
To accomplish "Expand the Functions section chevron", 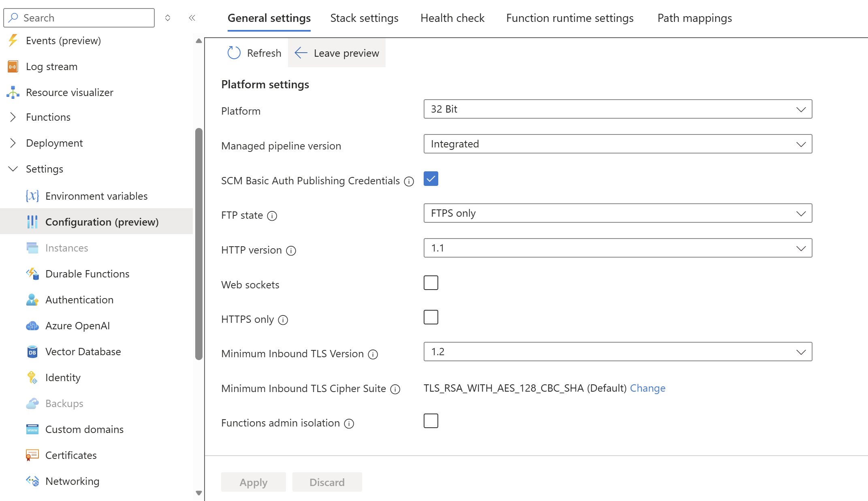I will [x=13, y=117].
